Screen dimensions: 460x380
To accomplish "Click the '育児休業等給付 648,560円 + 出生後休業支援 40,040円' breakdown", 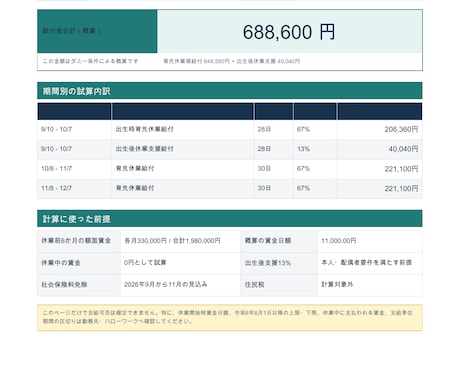I will [232, 61].
